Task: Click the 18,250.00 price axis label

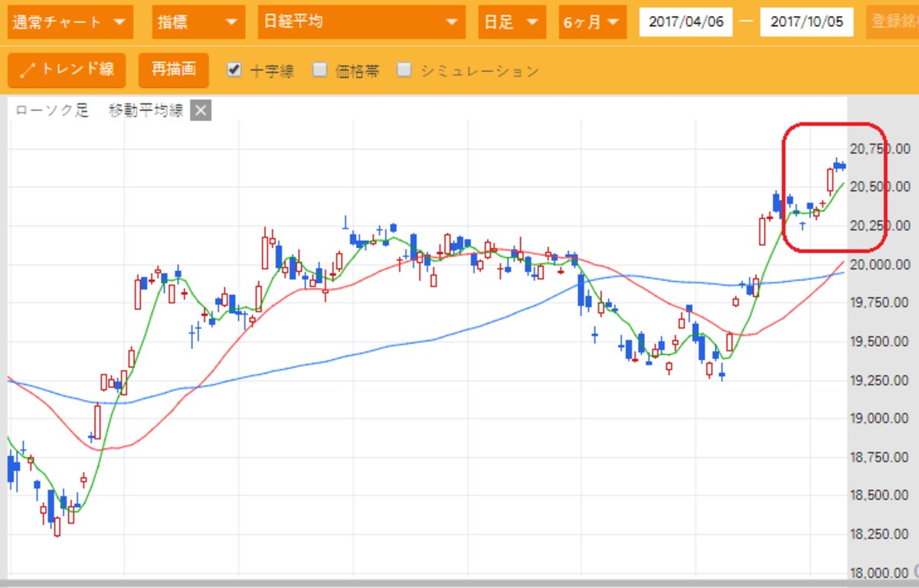Action: pyautogui.click(x=880, y=534)
